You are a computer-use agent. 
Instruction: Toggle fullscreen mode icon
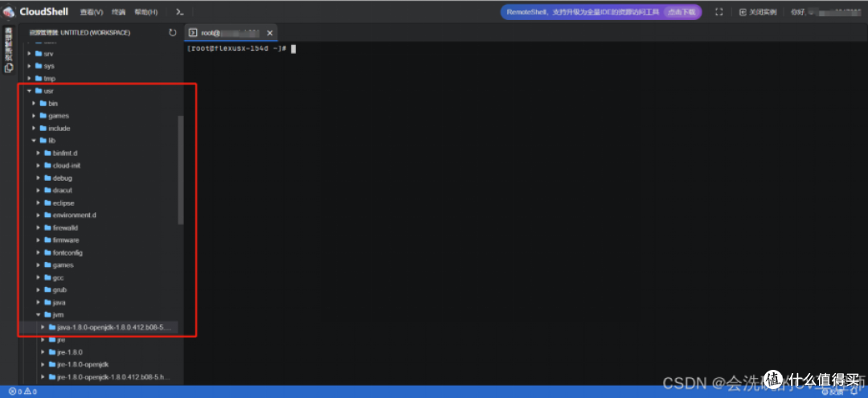(719, 11)
